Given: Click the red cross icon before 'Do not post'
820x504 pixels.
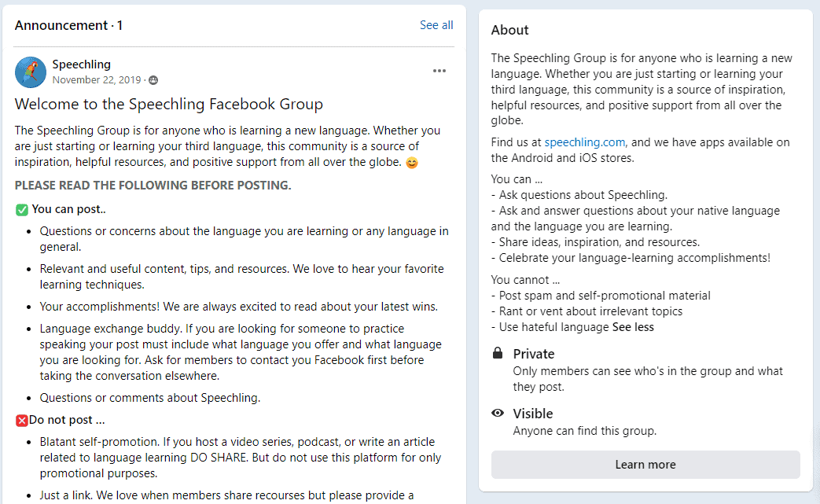Looking at the screenshot, I should click(21, 419).
